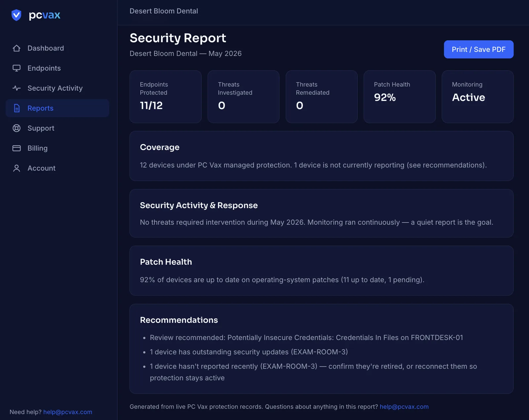
Task: Select the Threats Investigated card
Action: tap(244, 96)
